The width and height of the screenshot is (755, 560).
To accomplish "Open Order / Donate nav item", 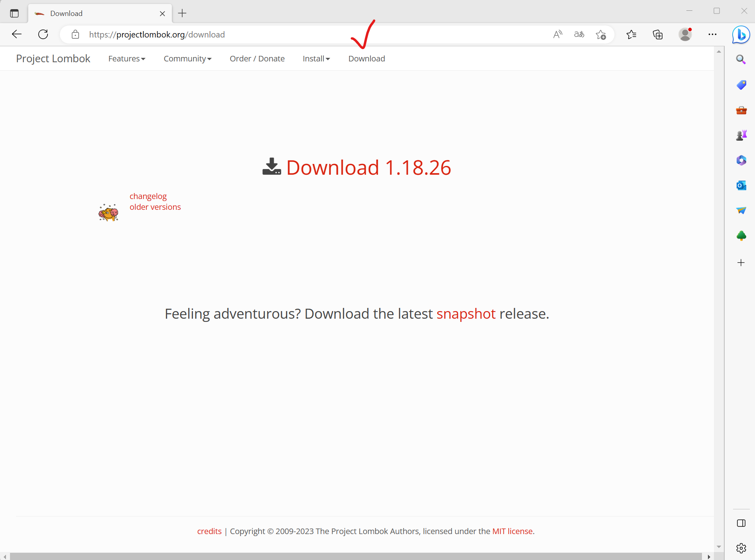I will click(x=257, y=59).
